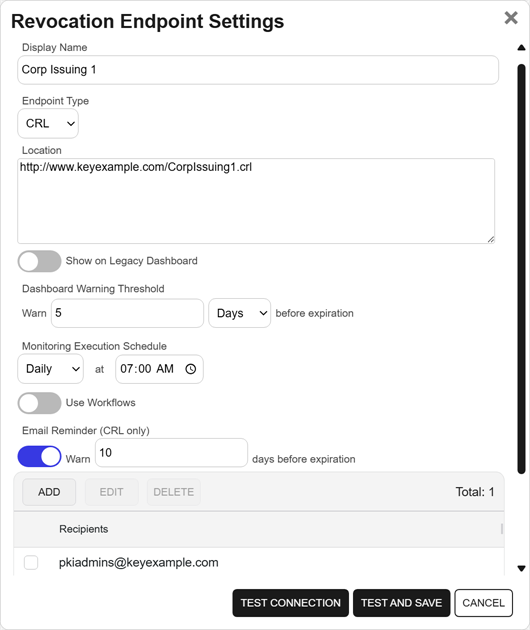The height and width of the screenshot is (630, 530).
Task: Close the Revocation Endpoint Settings dialog
Action: coord(511,18)
